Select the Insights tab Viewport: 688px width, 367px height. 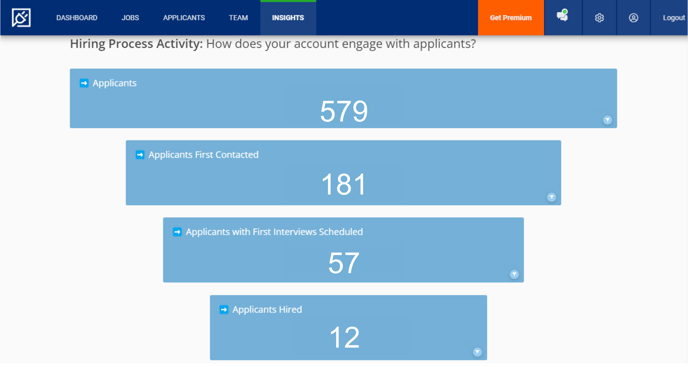[288, 18]
